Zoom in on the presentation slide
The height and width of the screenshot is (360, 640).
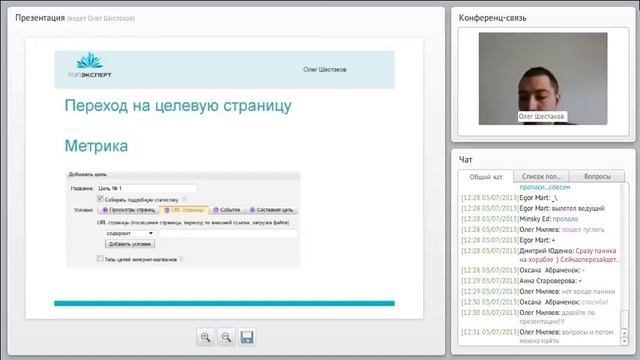click(205, 337)
